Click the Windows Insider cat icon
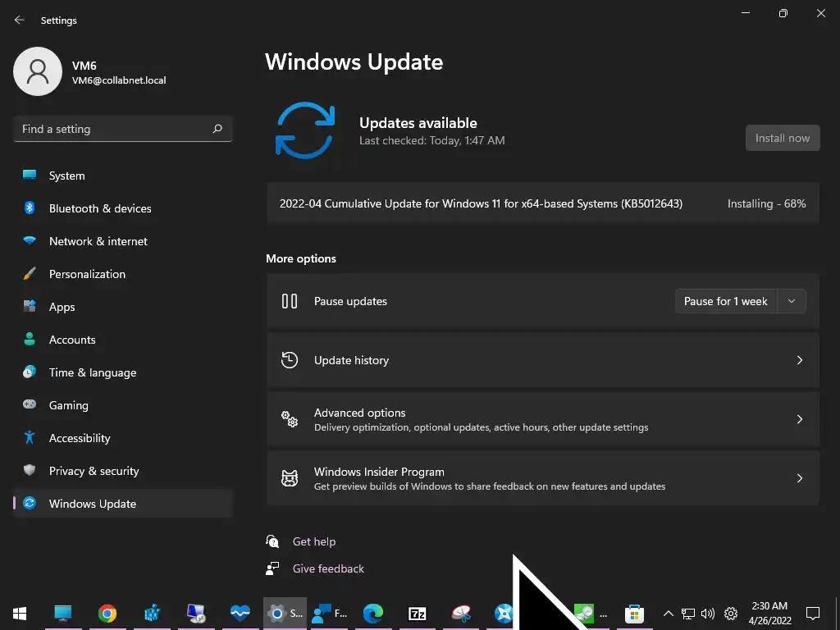Viewport: 840px width, 630px height. point(290,478)
